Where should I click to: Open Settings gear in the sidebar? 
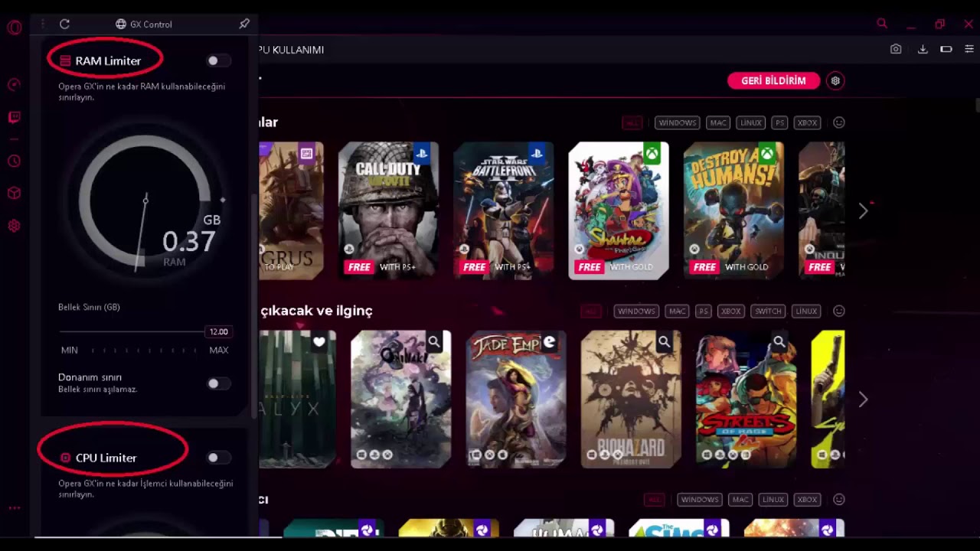pyautogui.click(x=14, y=226)
